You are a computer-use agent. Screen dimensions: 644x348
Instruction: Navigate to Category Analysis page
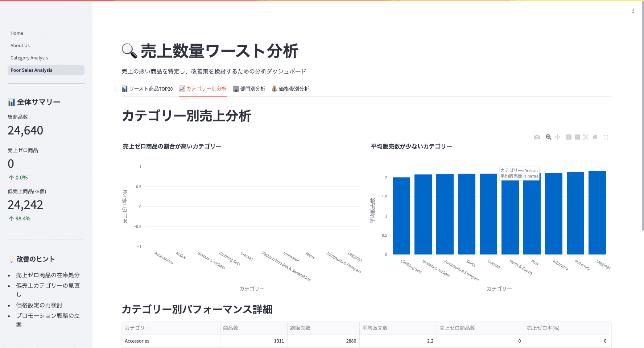click(29, 58)
